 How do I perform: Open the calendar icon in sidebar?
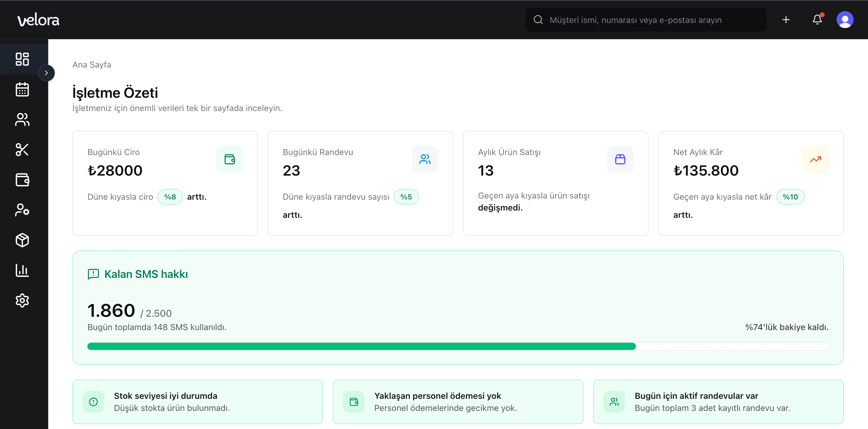[22, 89]
